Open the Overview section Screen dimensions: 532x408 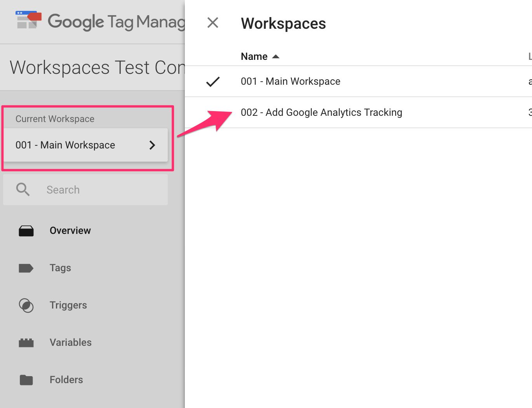click(x=70, y=230)
